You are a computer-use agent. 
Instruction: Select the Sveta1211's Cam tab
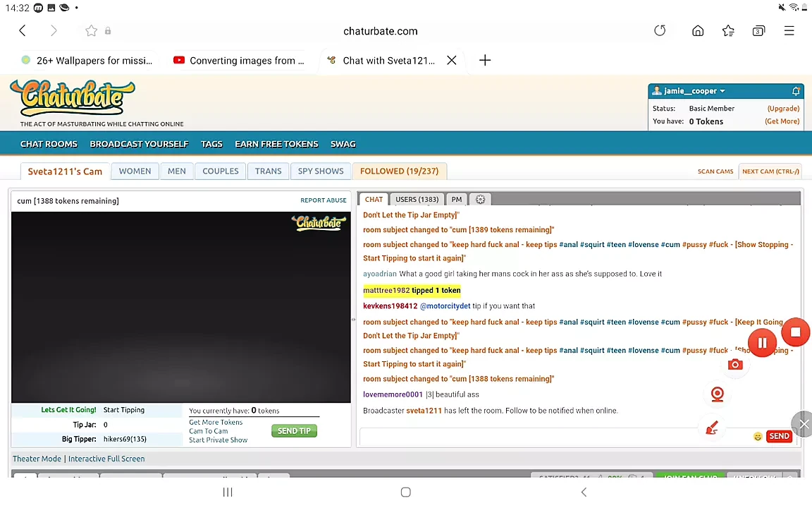pyautogui.click(x=66, y=171)
